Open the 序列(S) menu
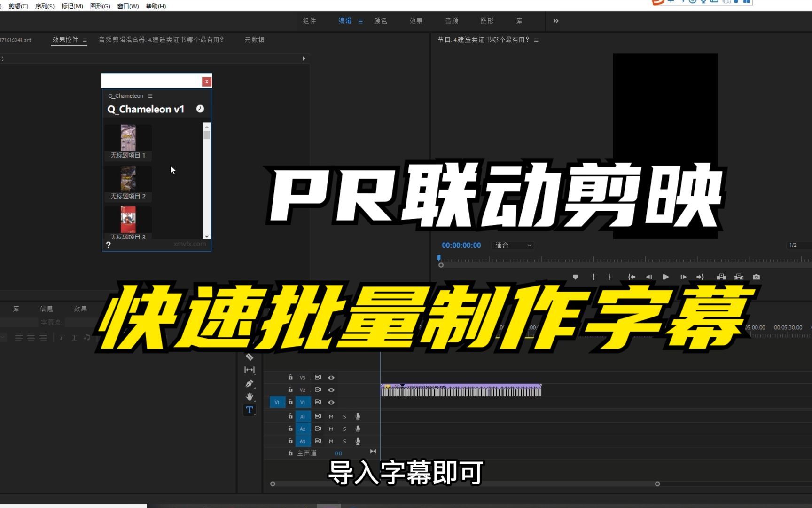The width and height of the screenshot is (812, 508). point(45,6)
